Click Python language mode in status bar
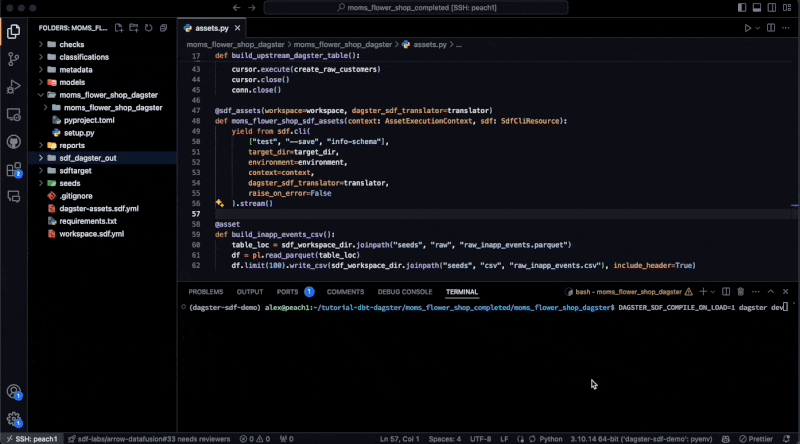 [x=551, y=439]
